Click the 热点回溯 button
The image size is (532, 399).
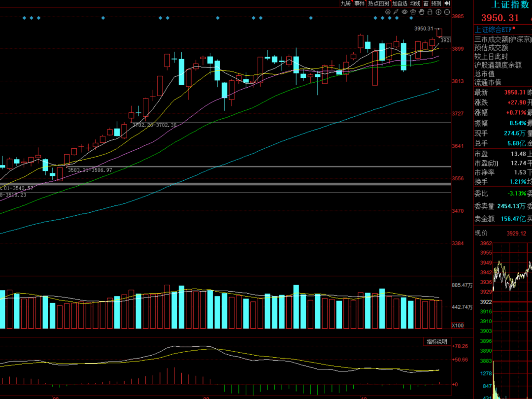tap(379, 3)
